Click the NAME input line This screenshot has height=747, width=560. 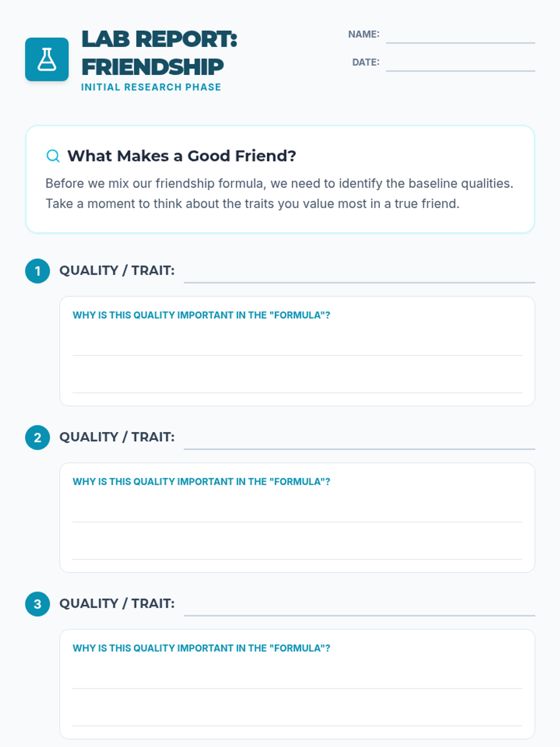461,35
